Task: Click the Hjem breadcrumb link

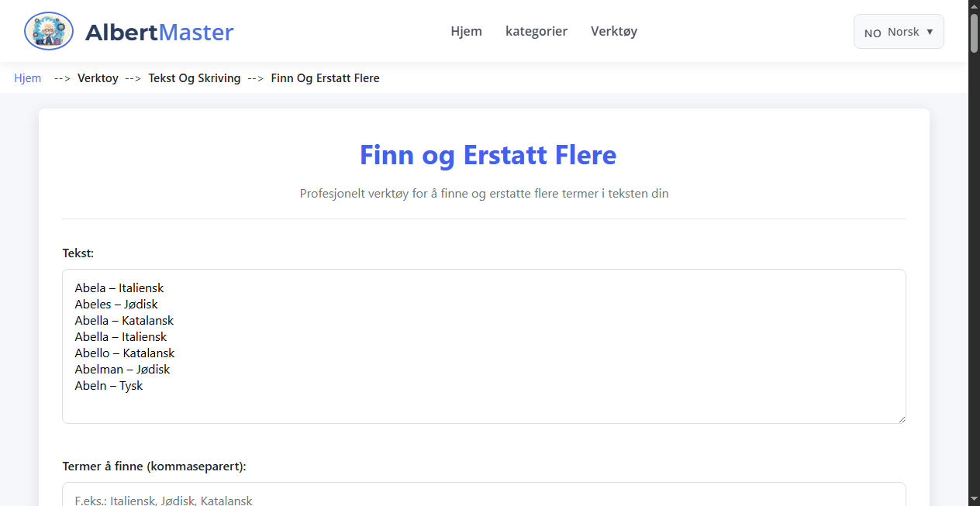Action: click(x=27, y=77)
